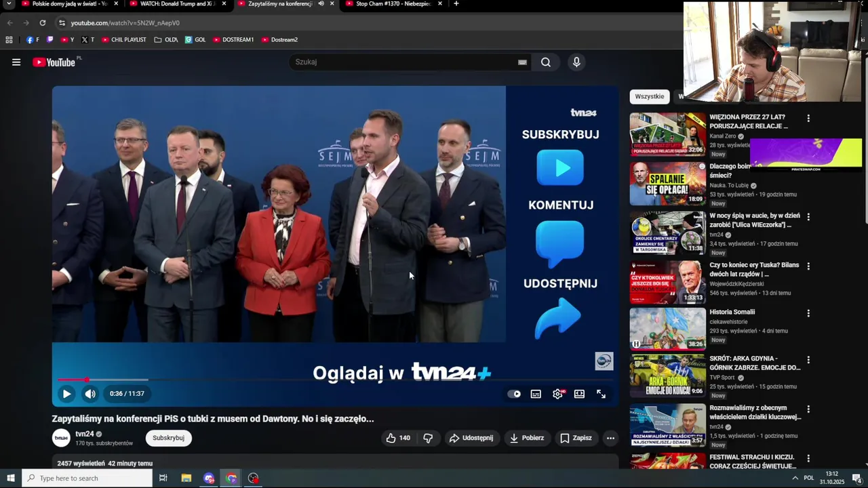
Task: Click the youtube.com address bar URL
Action: pyautogui.click(x=125, y=23)
